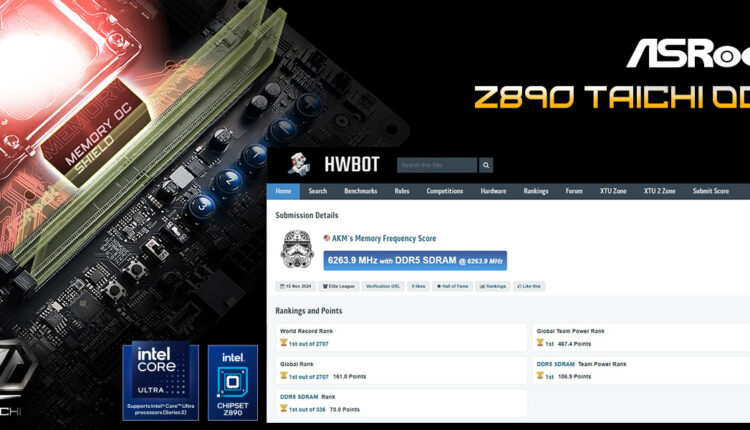The width and height of the screenshot is (750, 430).
Task: Click the Hall of Fame button
Action: click(x=454, y=286)
